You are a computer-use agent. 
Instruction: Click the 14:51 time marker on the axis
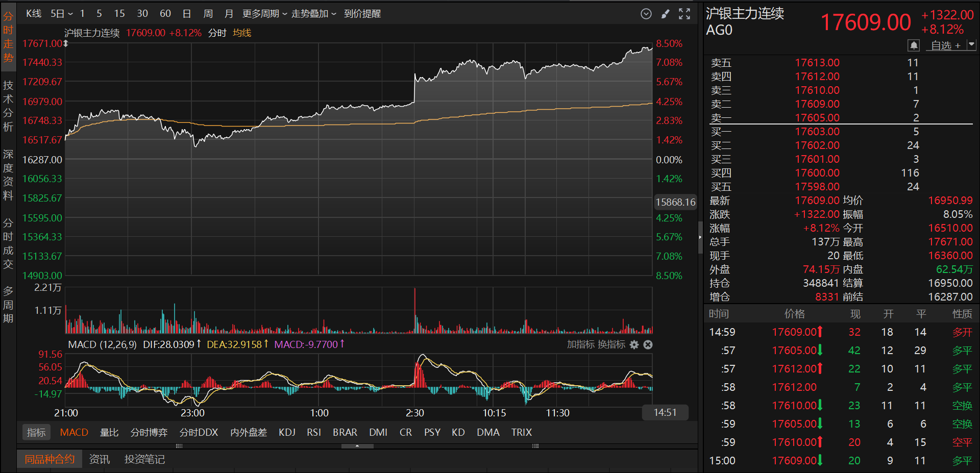pos(665,413)
